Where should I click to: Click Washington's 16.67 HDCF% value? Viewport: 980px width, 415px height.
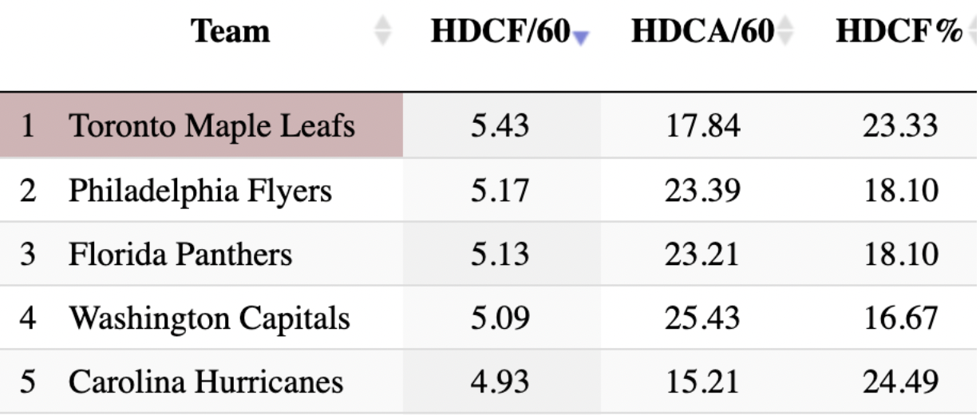[x=900, y=318]
